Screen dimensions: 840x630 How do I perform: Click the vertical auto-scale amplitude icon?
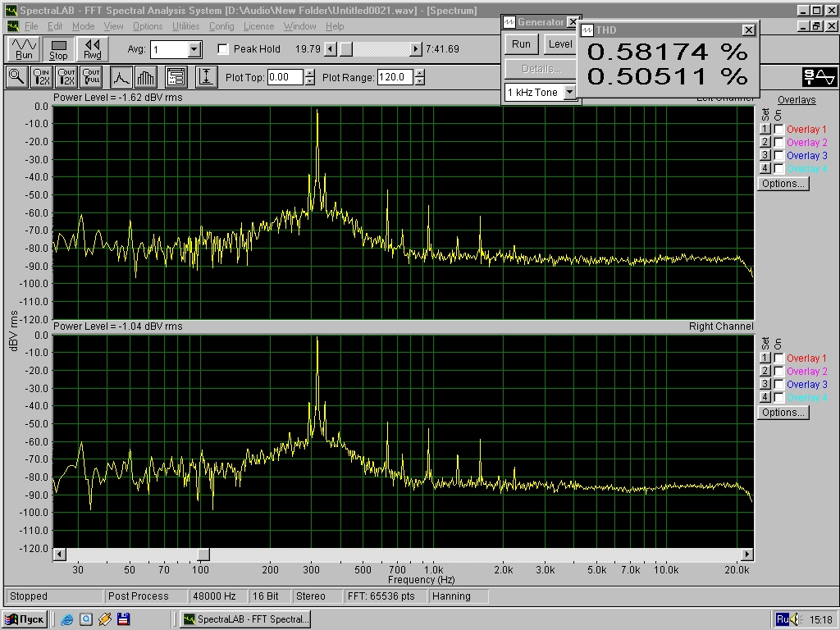(x=206, y=77)
